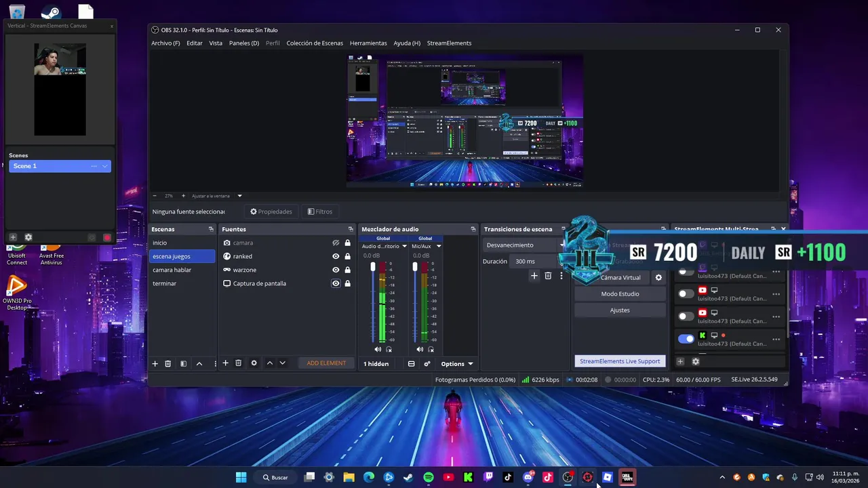Open the StreamElements menu
Image resolution: width=868 pixels, height=488 pixels.
(x=449, y=43)
